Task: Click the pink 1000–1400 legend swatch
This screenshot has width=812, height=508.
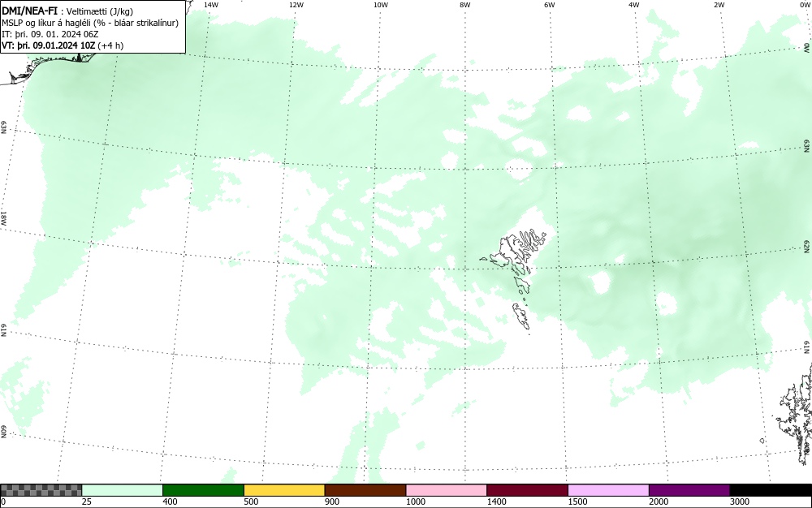Action: (x=447, y=490)
